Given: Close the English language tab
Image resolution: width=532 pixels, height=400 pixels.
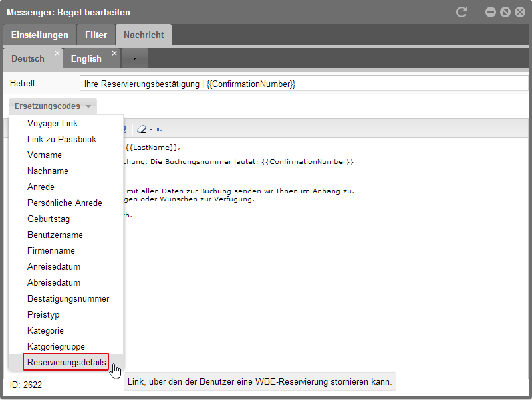Looking at the screenshot, I should (x=114, y=53).
